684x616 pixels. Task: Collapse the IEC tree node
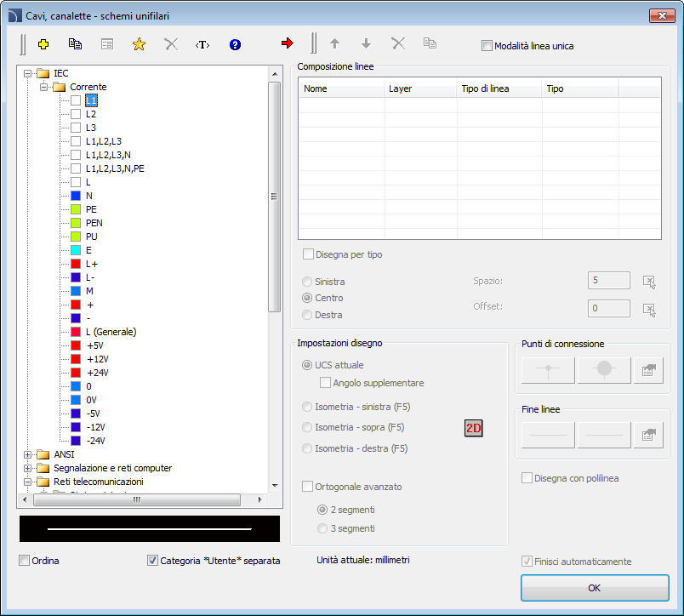coord(27,73)
